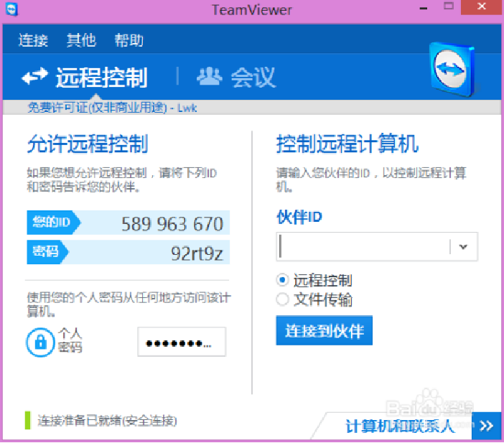This screenshot has width=504, height=443.
Task: Open the 计算机和联系人 panel
Action: [400, 426]
